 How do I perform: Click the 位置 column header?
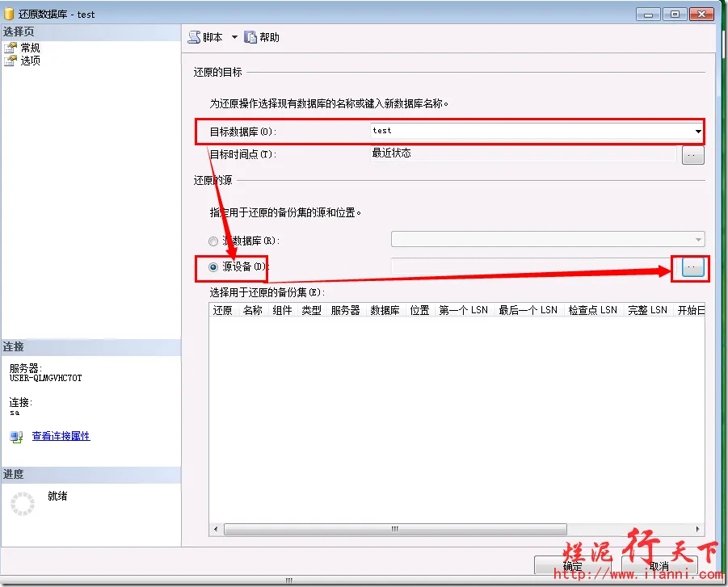[420, 310]
